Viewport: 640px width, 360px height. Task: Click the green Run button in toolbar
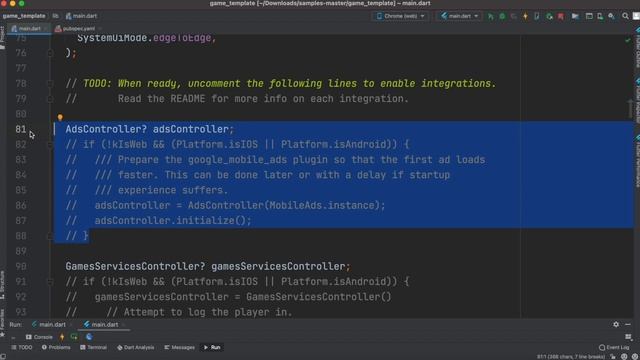point(491,16)
